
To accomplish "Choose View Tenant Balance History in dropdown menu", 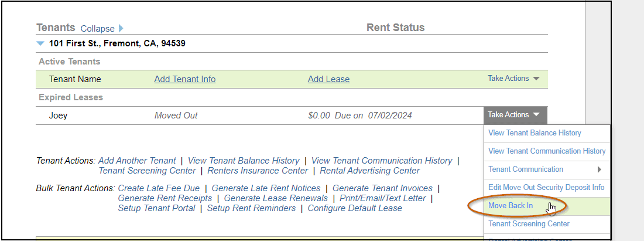I will (535, 133).
